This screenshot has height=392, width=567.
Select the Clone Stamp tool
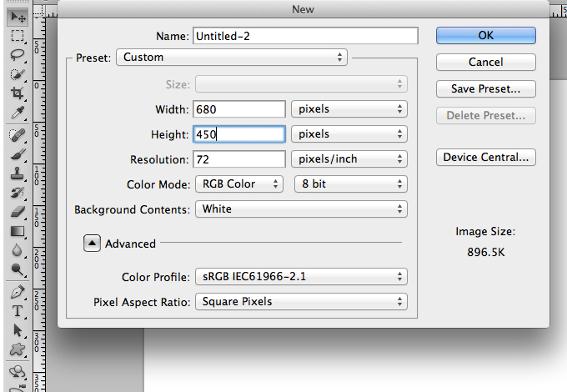18,173
